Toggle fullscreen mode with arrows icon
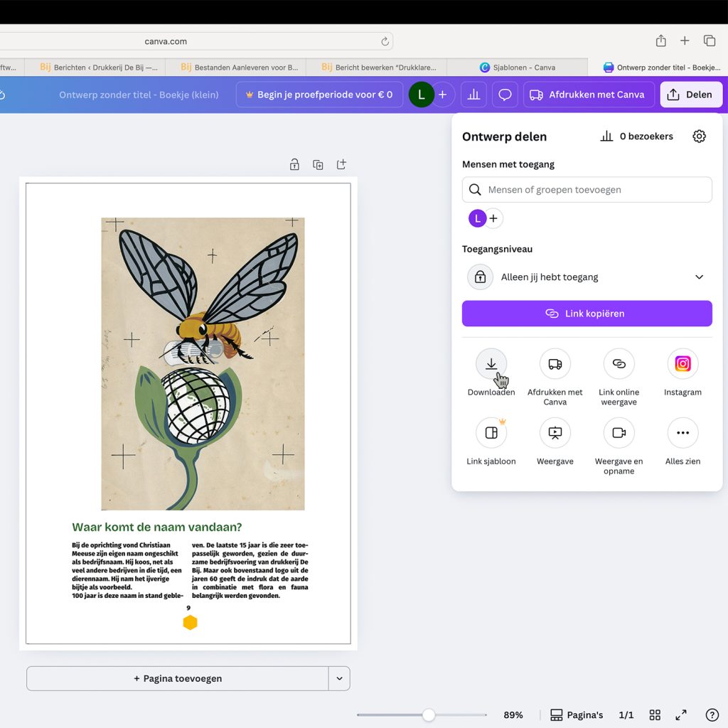The width and height of the screenshot is (728, 728). [681, 715]
